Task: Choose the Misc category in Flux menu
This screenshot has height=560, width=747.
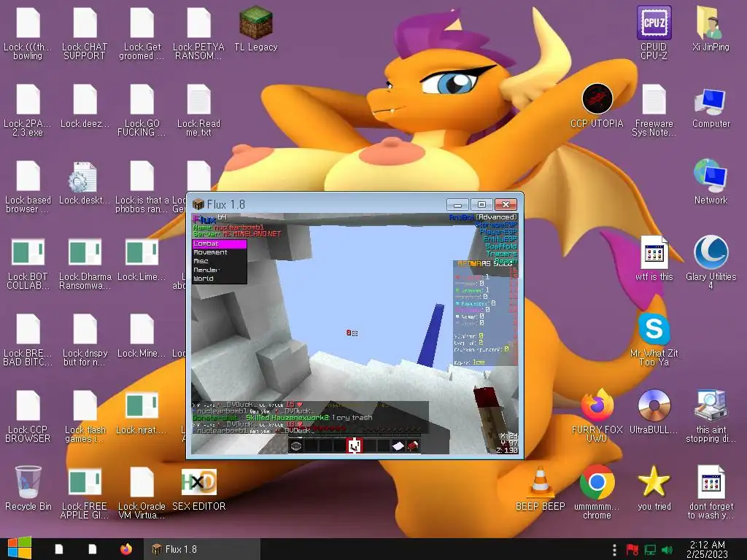Action: click(x=219, y=261)
